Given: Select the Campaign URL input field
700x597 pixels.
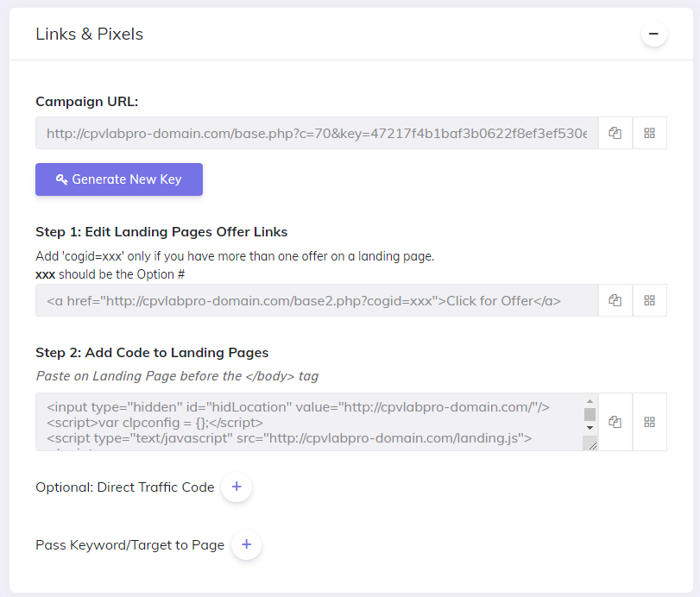Looking at the screenshot, I should 317,133.
